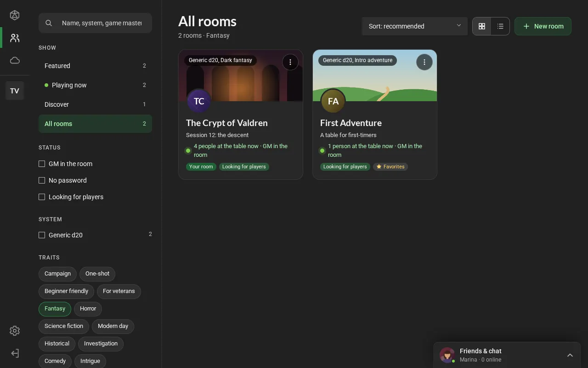Screen dimensions: 588x368
Task: Select Featured in the Show list
Action: click(95, 66)
